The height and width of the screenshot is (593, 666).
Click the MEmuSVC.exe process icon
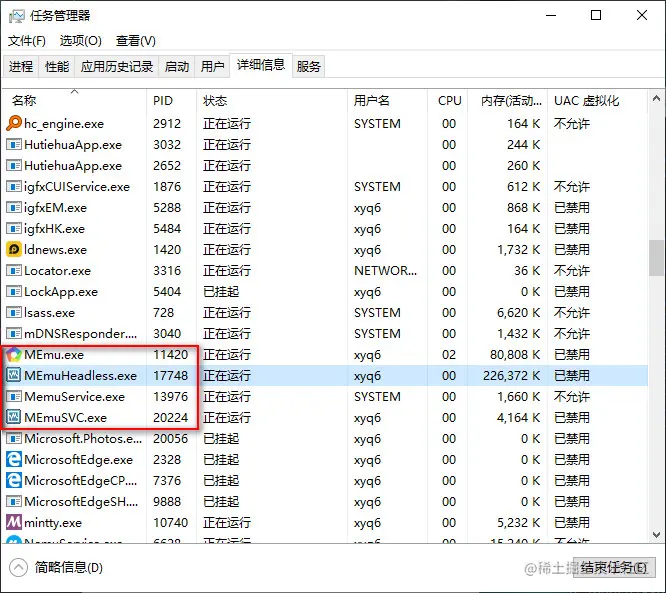click(x=14, y=418)
